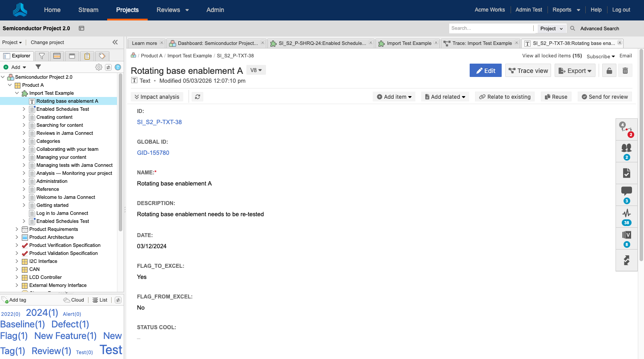Open the filters tab with funnel icon
Image resolution: width=644 pixels, height=359 pixels.
41,56
